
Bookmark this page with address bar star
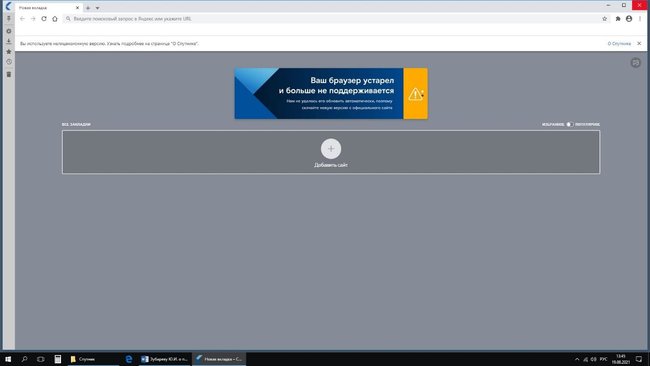604,19
